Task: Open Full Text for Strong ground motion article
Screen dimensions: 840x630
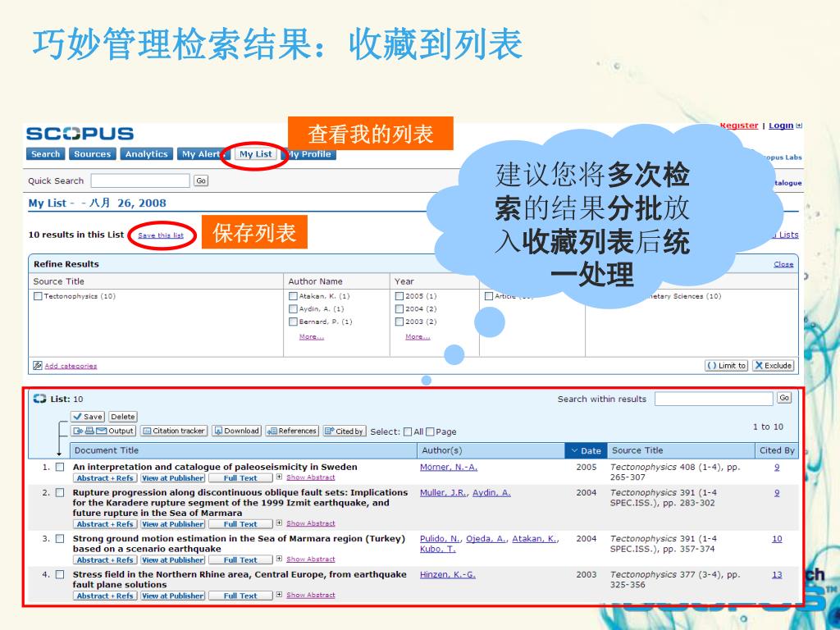Action: point(240,559)
